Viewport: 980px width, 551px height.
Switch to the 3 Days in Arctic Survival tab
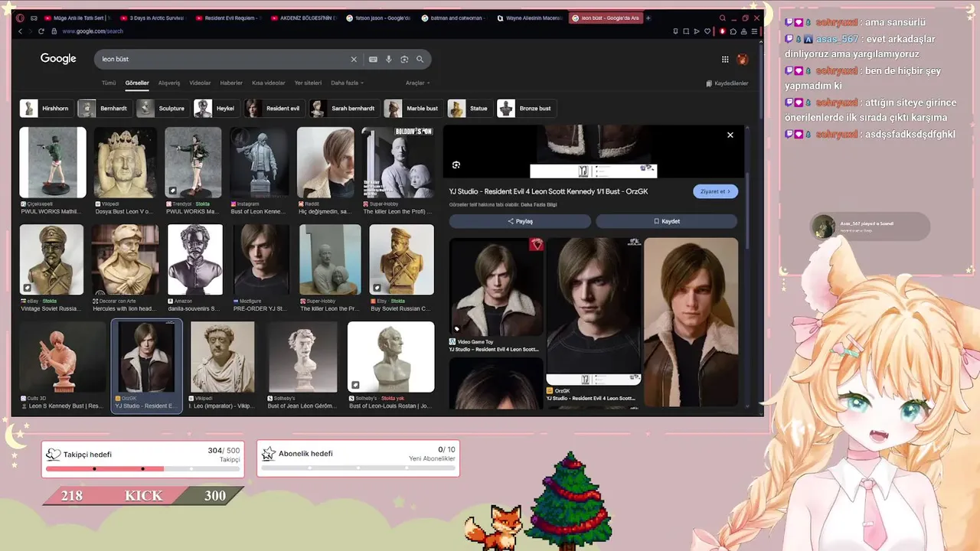[x=154, y=18]
